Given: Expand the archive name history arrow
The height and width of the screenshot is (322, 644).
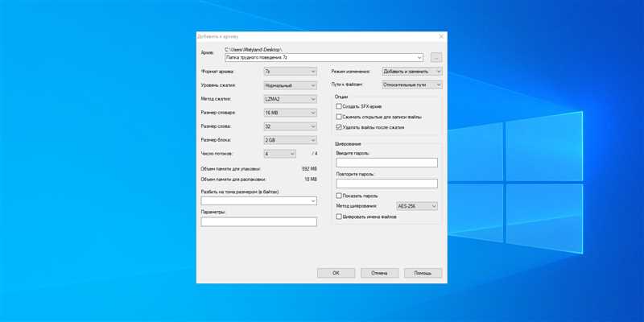Looking at the screenshot, I should point(419,58).
